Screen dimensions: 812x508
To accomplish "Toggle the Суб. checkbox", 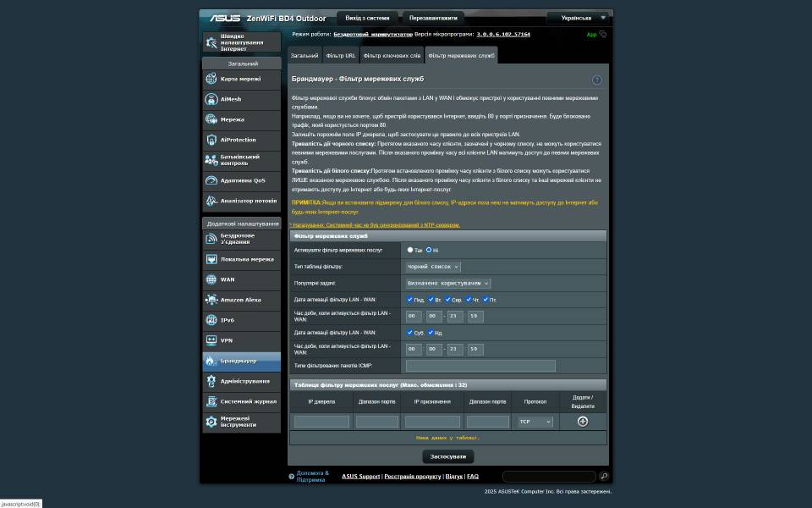I will point(410,333).
